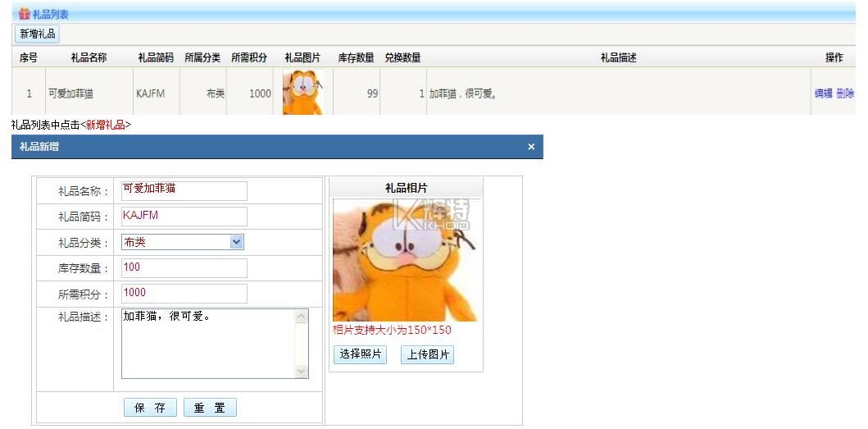The height and width of the screenshot is (429, 868).
Task: Click the 库存数量 field showing 100
Action: [184, 268]
